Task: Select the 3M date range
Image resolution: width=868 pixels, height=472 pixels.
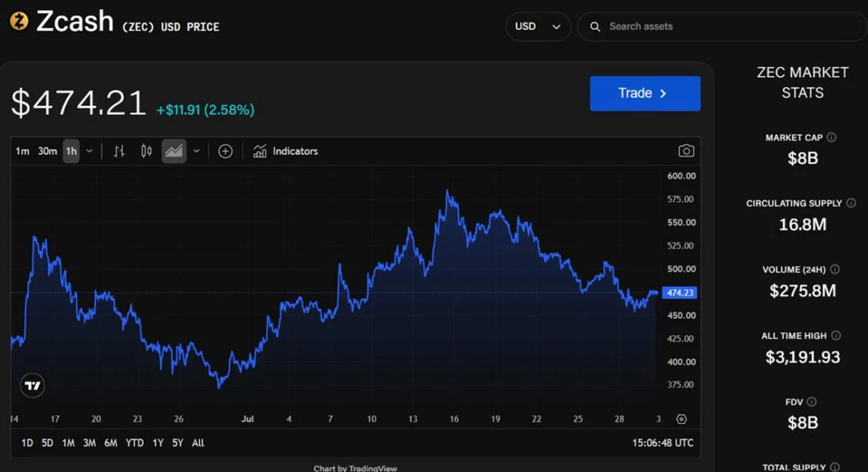Action: (x=90, y=443)
